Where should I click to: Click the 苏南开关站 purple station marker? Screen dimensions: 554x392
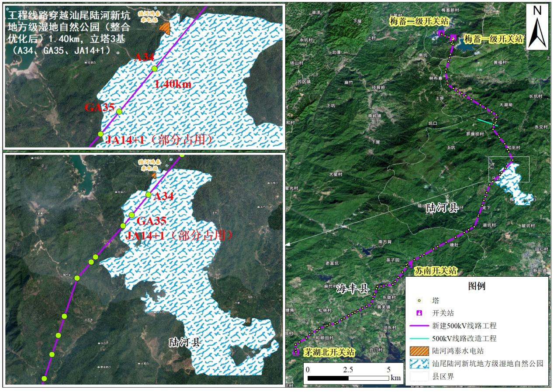(x=410, y=265)
